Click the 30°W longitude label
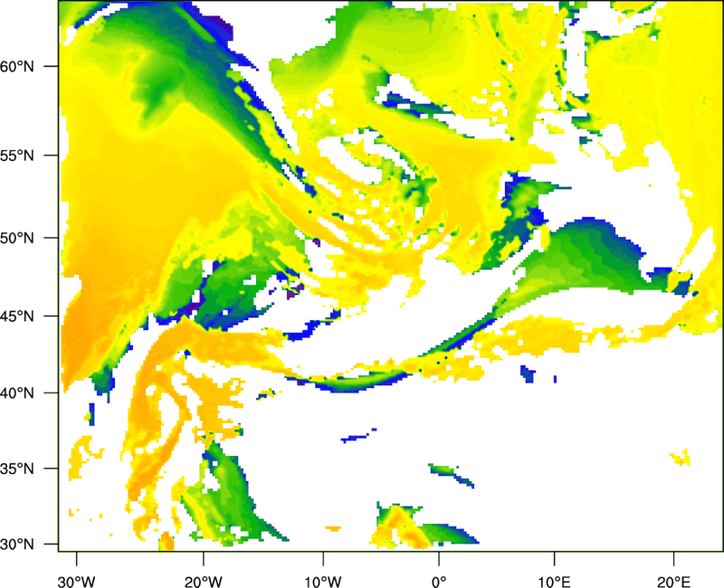 click(77, 582)
